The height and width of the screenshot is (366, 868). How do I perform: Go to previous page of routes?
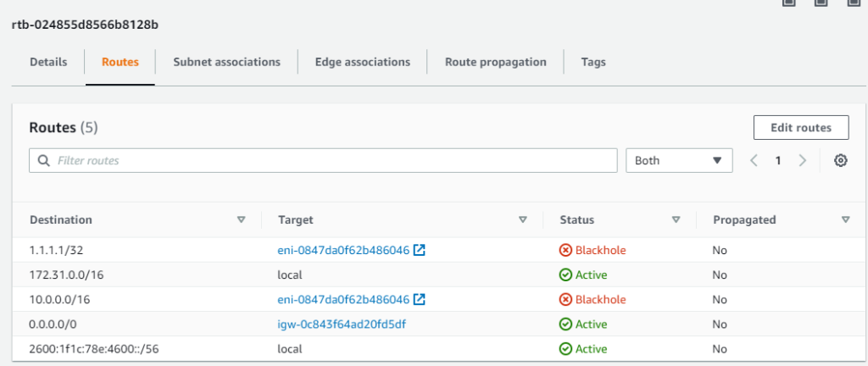pos(754,160)
